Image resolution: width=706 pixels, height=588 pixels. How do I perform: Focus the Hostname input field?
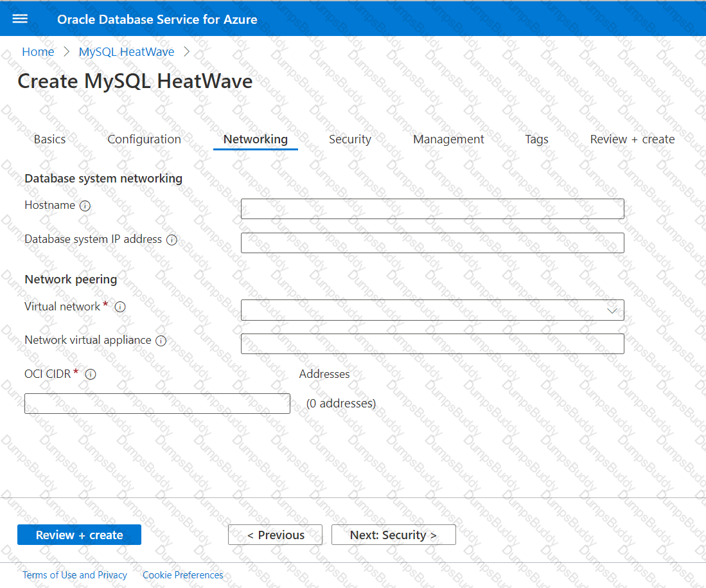coord(432,209)
